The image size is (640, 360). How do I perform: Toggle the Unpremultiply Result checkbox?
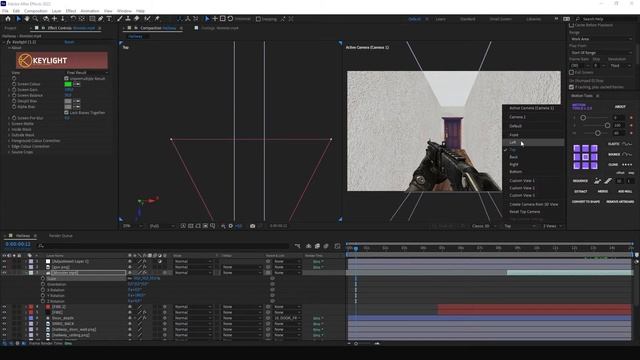coord(66,78)
